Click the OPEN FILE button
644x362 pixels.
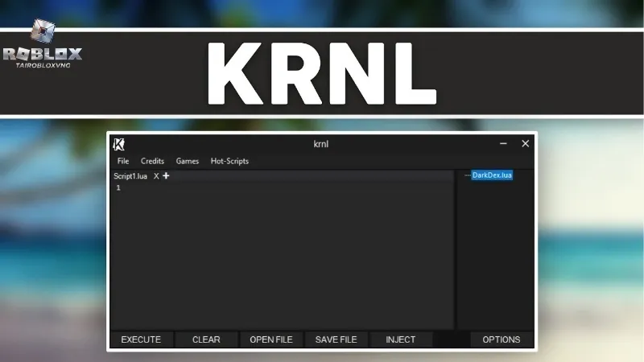point(271,339)
